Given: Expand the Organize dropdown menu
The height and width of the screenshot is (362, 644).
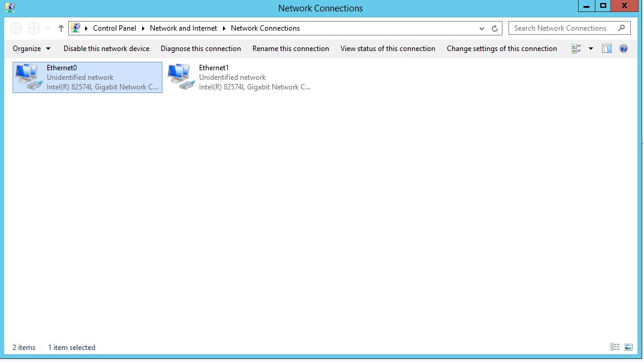Looking at the screenshot, I should tap(32, 49).
